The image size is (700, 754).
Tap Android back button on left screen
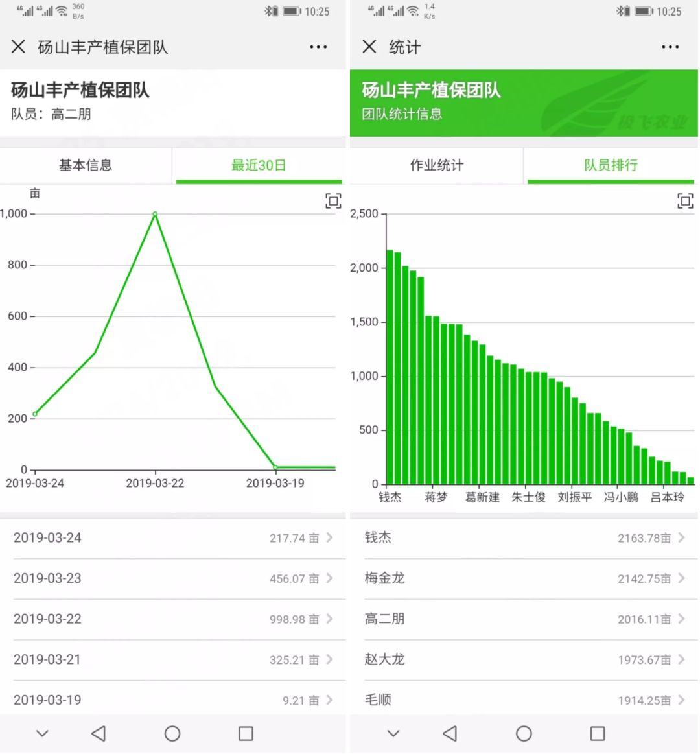(x=99, y=733)
